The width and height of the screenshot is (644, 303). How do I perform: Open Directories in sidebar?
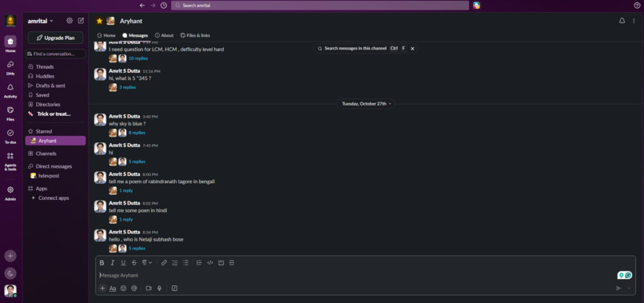click(48, 105)
